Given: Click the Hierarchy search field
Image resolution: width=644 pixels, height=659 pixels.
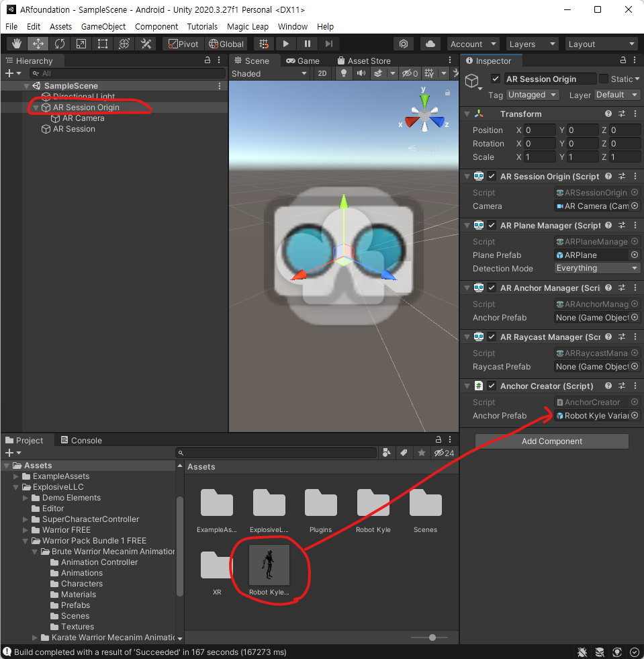Looking at the screenshot, I should point(128,73).
